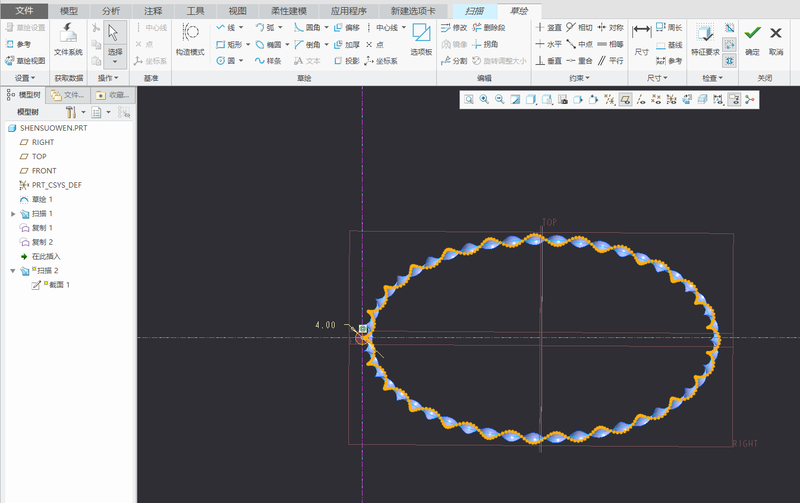Toggle Construction Mode (构造模式)
The height and width of the screenshot is (503, 800).
coord(190,39)
